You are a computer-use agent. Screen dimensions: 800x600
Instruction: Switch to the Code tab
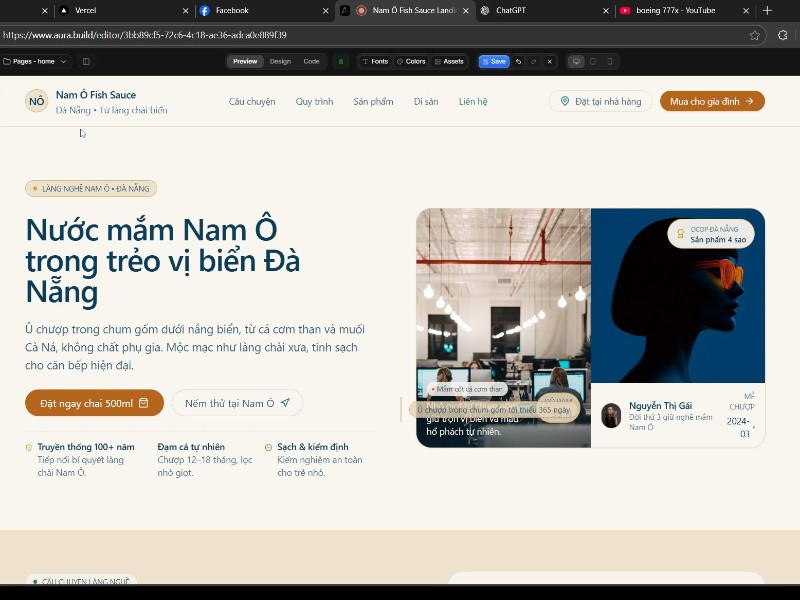pos(311,61)
